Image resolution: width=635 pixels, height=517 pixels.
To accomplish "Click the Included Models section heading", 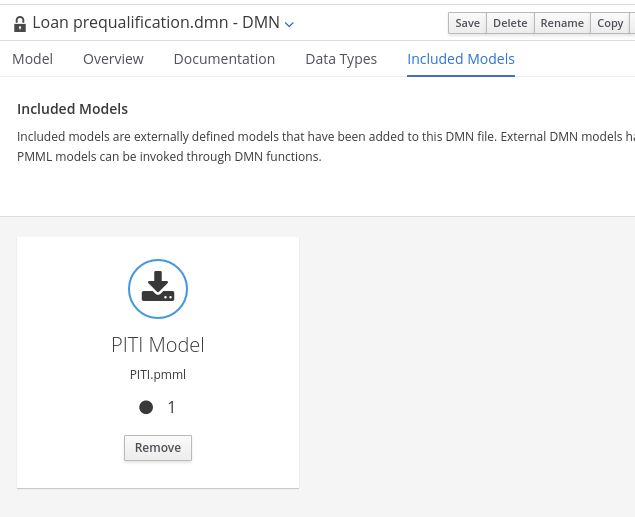I will (x=73, y=109).
